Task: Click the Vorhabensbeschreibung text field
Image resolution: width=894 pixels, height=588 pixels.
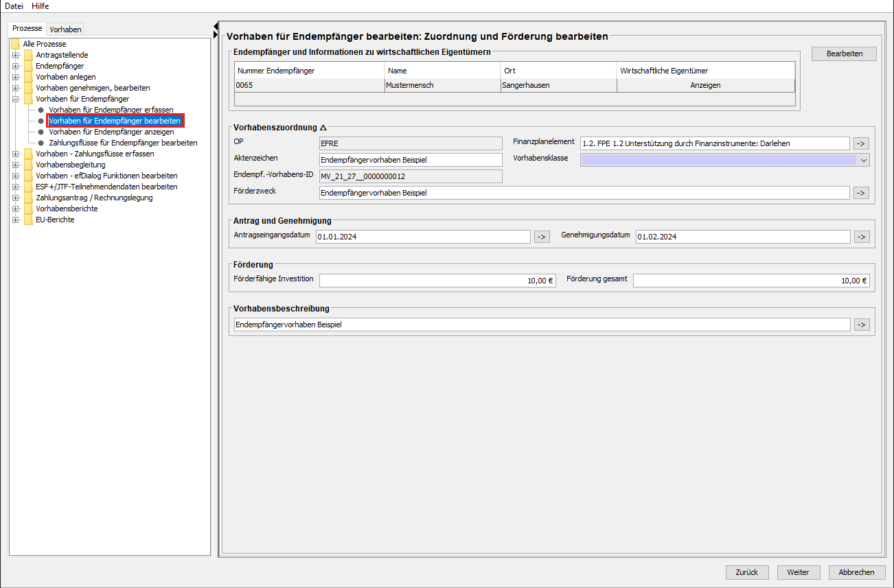Action: pos(542,325)
